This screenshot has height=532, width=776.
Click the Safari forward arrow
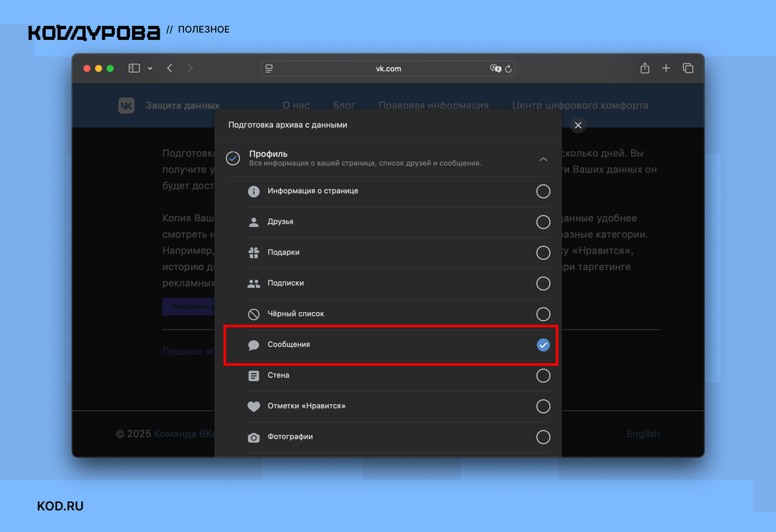click(x=190, y=69)
